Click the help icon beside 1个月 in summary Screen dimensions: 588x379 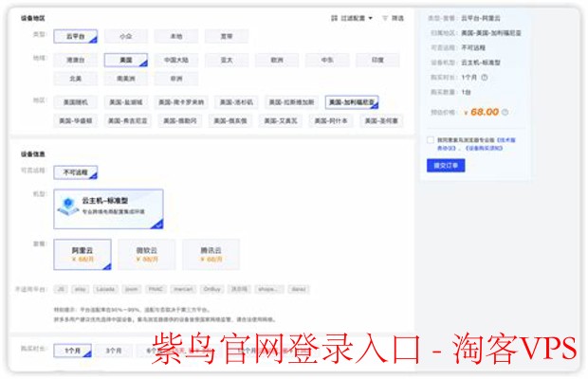(484, 78)
